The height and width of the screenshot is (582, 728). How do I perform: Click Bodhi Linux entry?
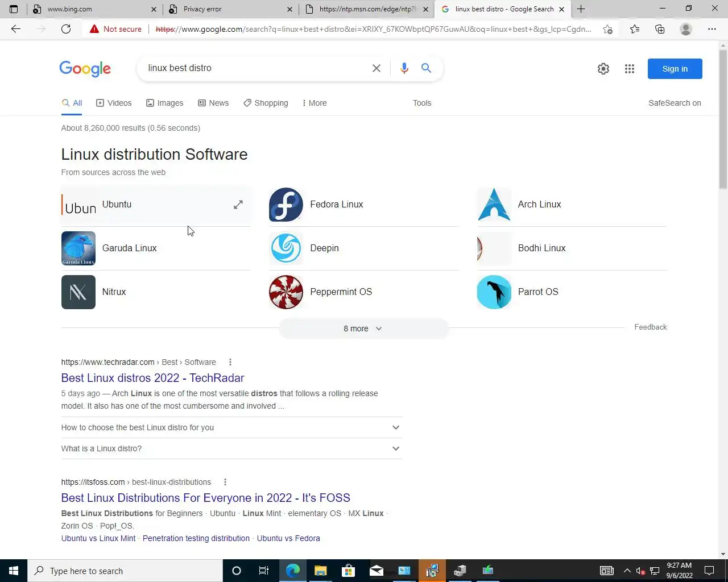(572, 248)
